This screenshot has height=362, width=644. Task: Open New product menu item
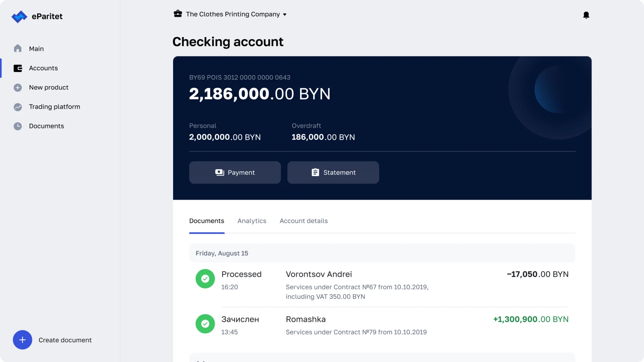(x=49, y=87)
